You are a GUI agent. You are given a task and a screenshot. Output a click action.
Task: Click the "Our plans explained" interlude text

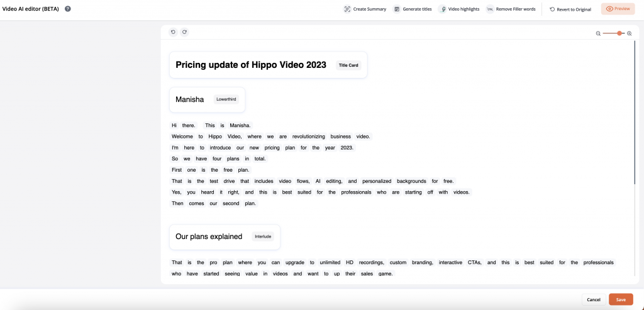tap(209, 236)
